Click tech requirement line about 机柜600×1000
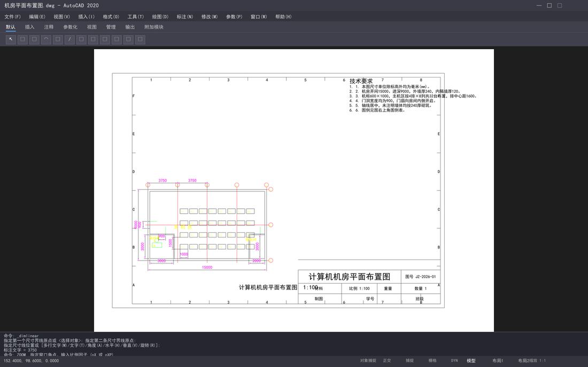Image resolution: width=588 pixels, height=367 pixels. [x=413, y=96]
